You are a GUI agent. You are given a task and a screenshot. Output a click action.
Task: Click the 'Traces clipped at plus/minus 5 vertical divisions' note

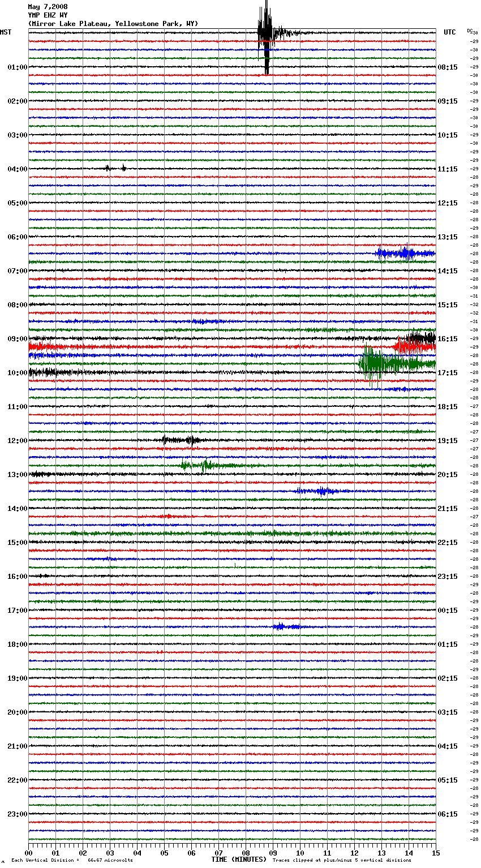342,861
